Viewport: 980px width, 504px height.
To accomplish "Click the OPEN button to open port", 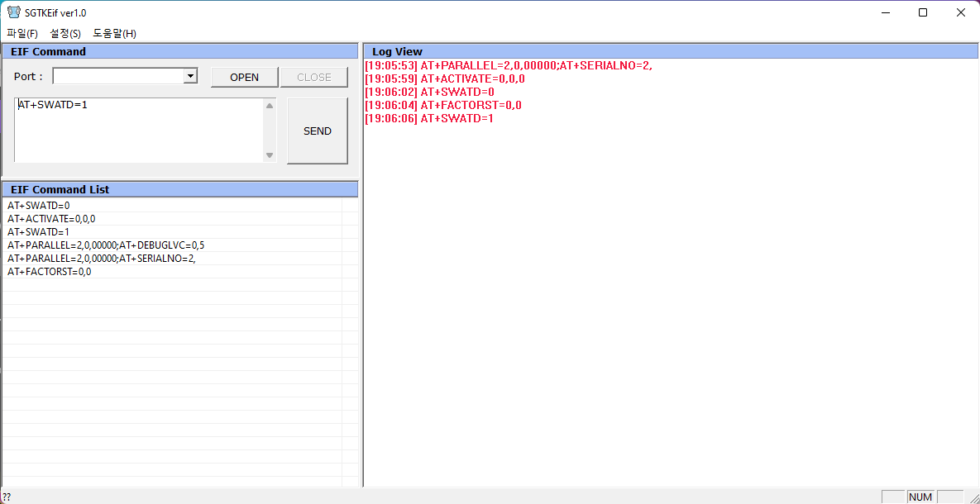I will click(244, 76).
